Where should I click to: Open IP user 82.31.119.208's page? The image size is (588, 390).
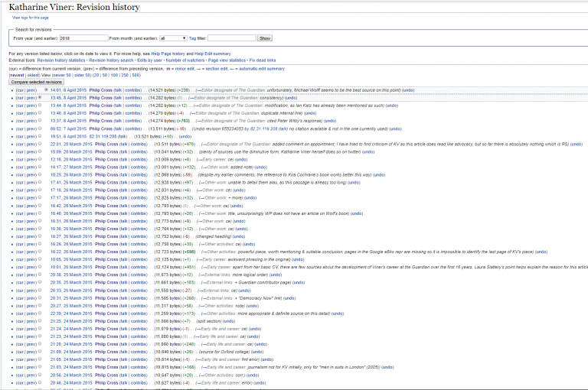(104, 136)
